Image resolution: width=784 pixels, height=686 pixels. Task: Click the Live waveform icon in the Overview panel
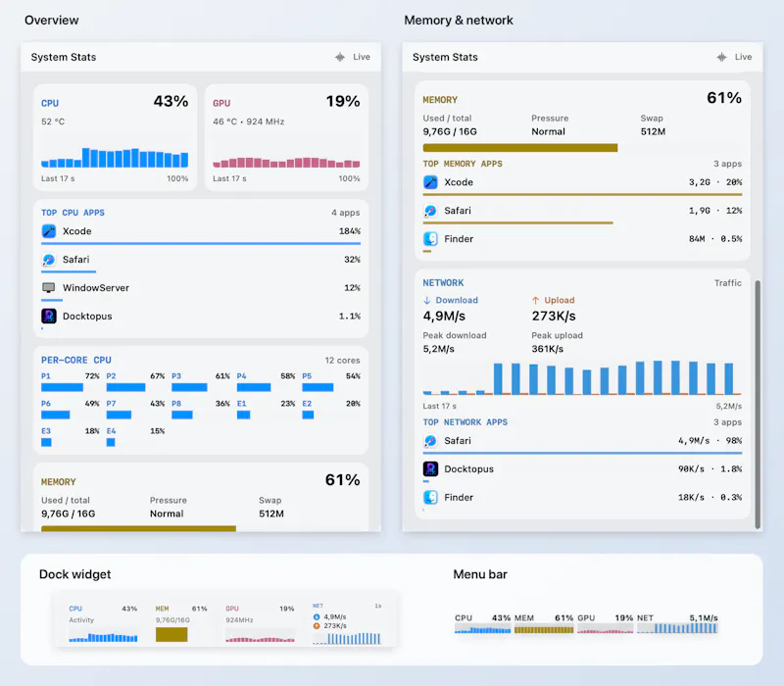coord(340,57)
